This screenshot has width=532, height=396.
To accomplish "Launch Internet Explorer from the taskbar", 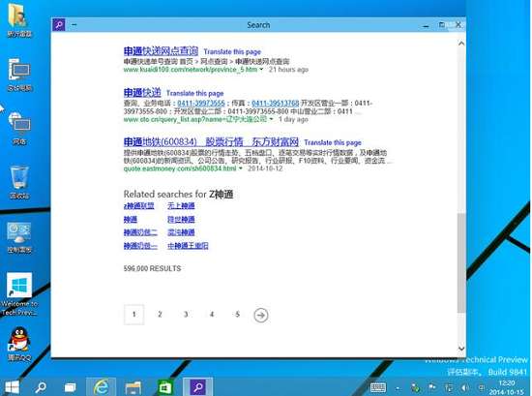I will (101, 387).
